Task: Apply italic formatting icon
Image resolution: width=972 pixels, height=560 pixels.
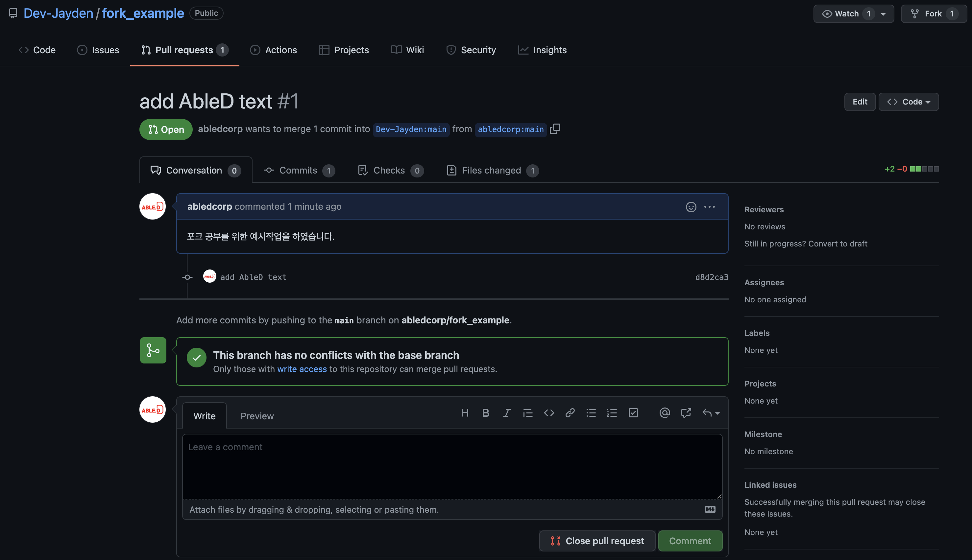Action: click(x=507, y=413)
